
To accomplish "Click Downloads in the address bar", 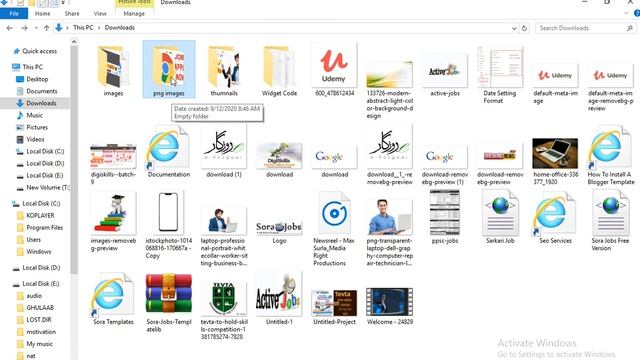I will (120, 28).
